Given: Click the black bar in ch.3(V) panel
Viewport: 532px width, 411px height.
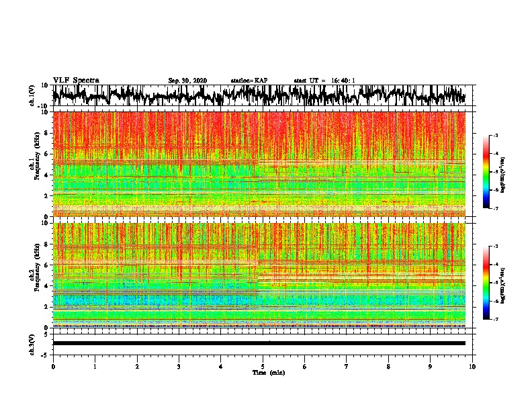Looking at the screenshot, I should click(x=259, y=343).
